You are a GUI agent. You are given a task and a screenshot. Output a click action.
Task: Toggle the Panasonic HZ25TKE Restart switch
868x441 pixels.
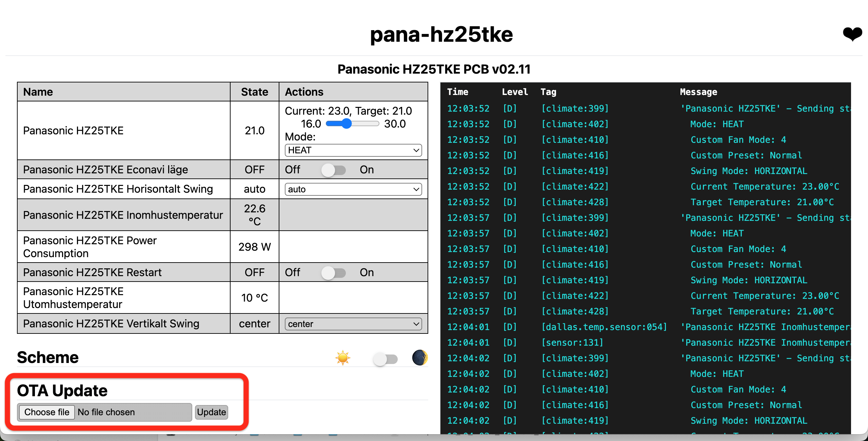point(334,273)
